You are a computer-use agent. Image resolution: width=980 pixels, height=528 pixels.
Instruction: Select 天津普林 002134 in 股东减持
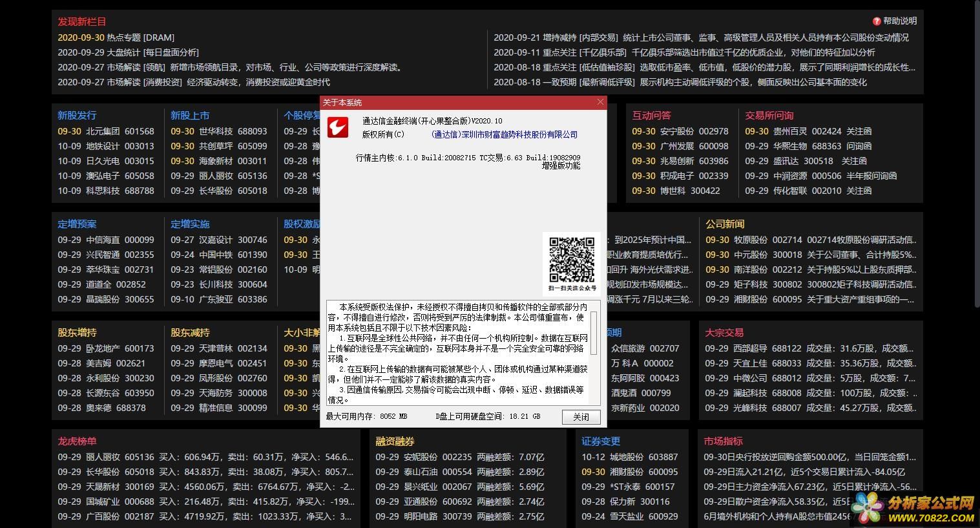(219, 348)
